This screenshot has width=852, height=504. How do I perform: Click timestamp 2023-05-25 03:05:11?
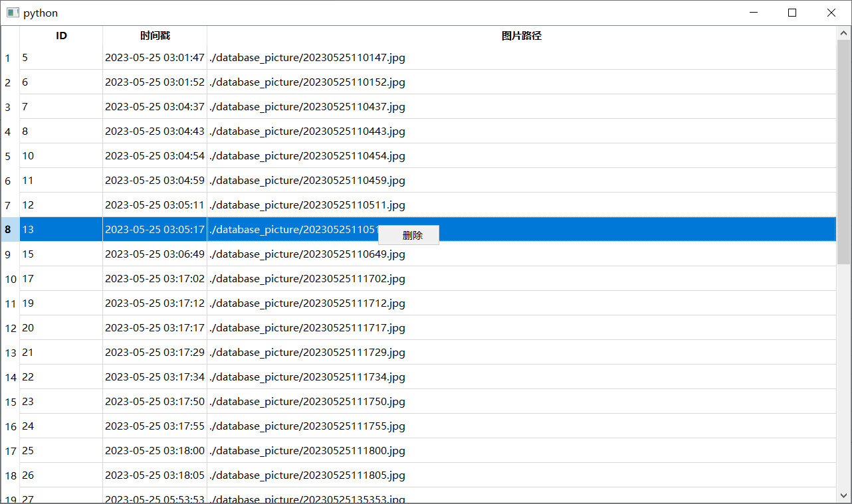(x=155, y=205)
